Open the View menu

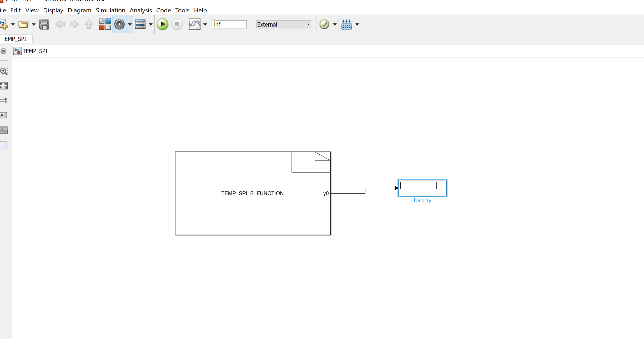point(32,10)
